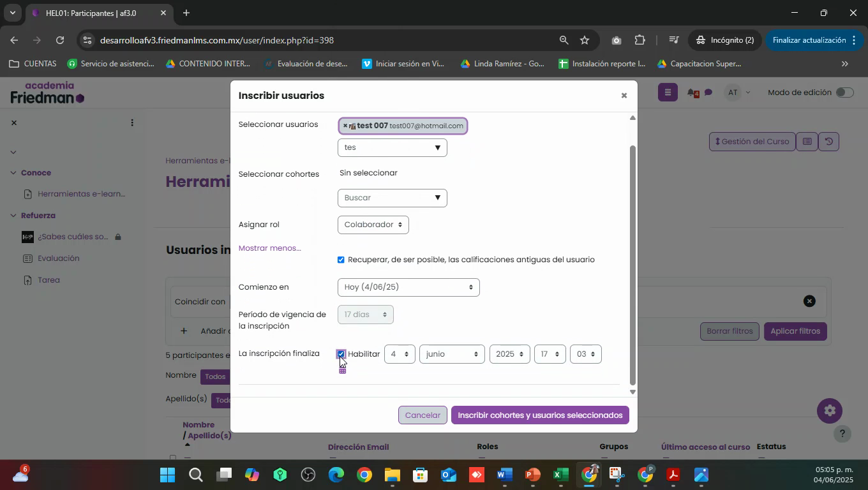This screenshot has width=868, height=490.
Task: Bookmark this page star icon
Action: click(585, 40)
